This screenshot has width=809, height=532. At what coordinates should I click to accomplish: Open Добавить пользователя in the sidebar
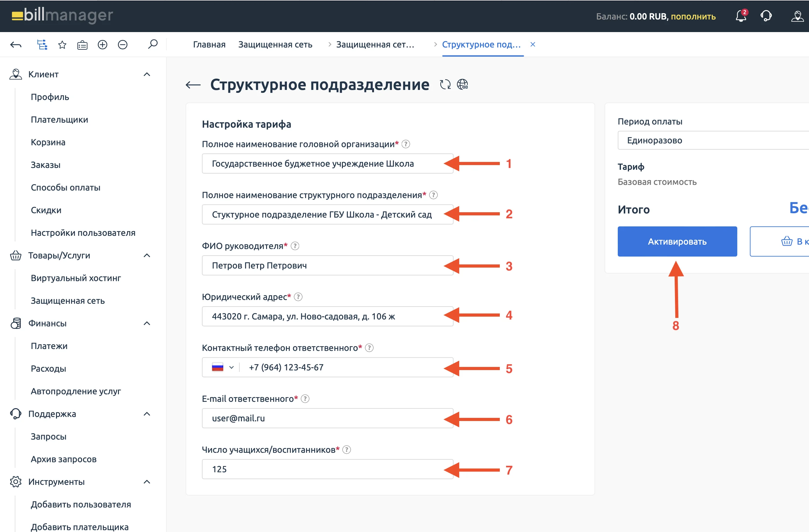click(x=81, y=504)
